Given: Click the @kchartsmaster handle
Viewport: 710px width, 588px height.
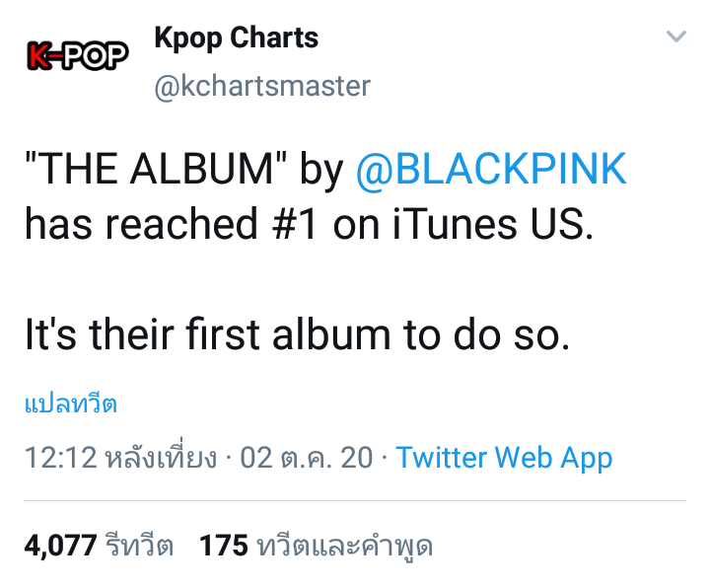Looking at the screenshot, I should [x=261, y=86].
